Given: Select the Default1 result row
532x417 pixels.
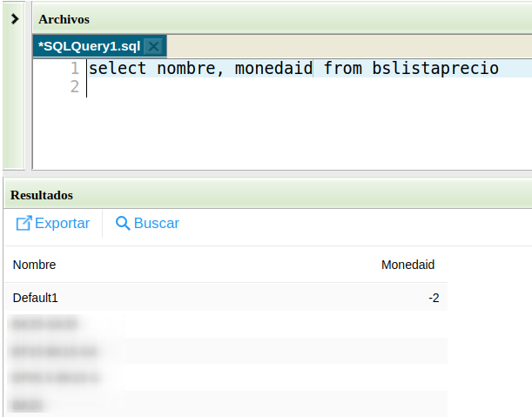Looking at the screenshot, I should click(x=36, y=298).
